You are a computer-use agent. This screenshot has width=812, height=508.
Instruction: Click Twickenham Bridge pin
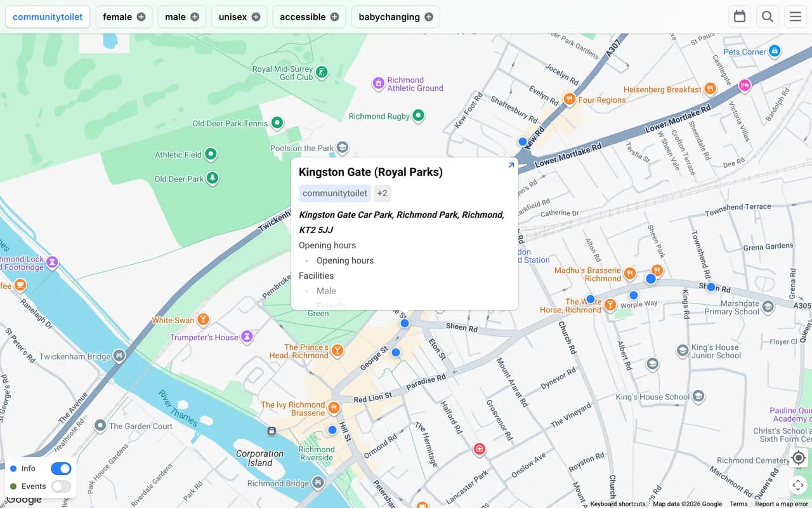coord(119,356)
